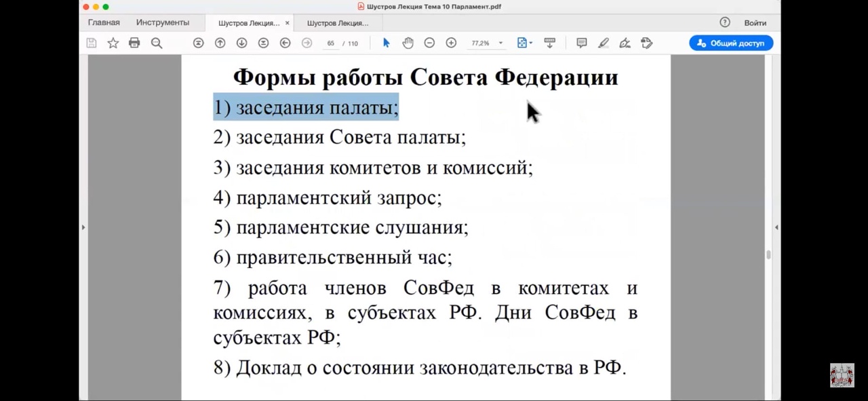This screenshot has width=868, height=401.
Task: Zoom in with the plus icon
Action: (x=451, y=43)
